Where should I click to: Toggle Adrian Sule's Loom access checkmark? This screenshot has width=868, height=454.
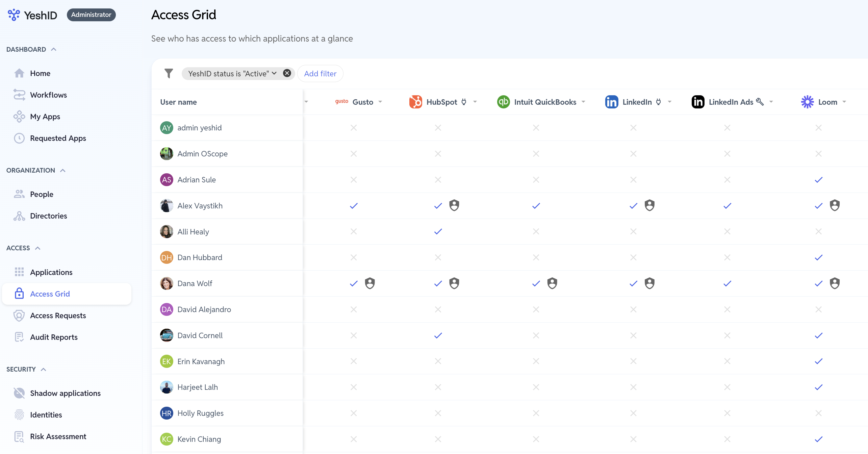(818, 180)
